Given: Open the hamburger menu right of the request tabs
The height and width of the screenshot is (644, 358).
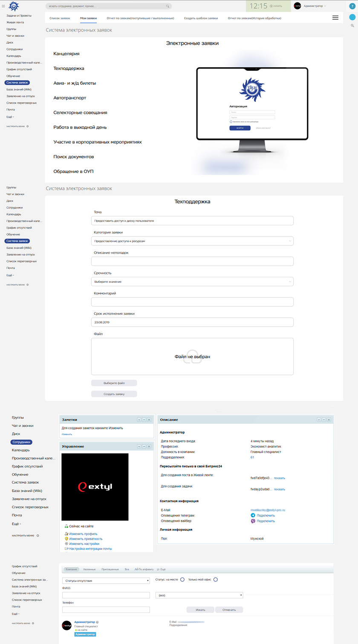Looking at the screenshot, I should pyautogui.click(x=335, y=18).
